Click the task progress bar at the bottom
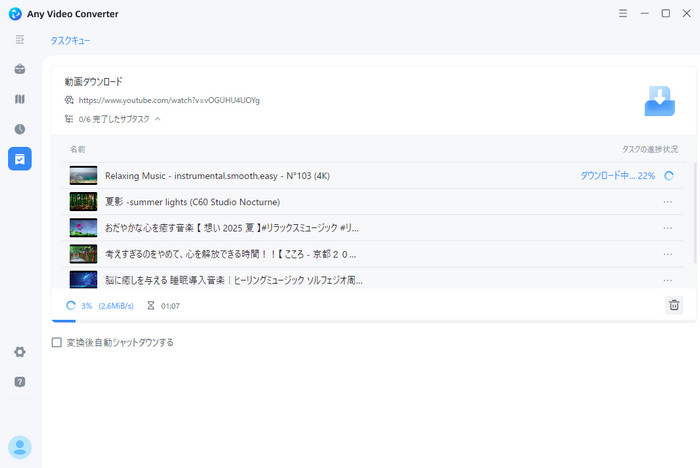The width and height of the screenshot is (700, 468). [374, 321]
